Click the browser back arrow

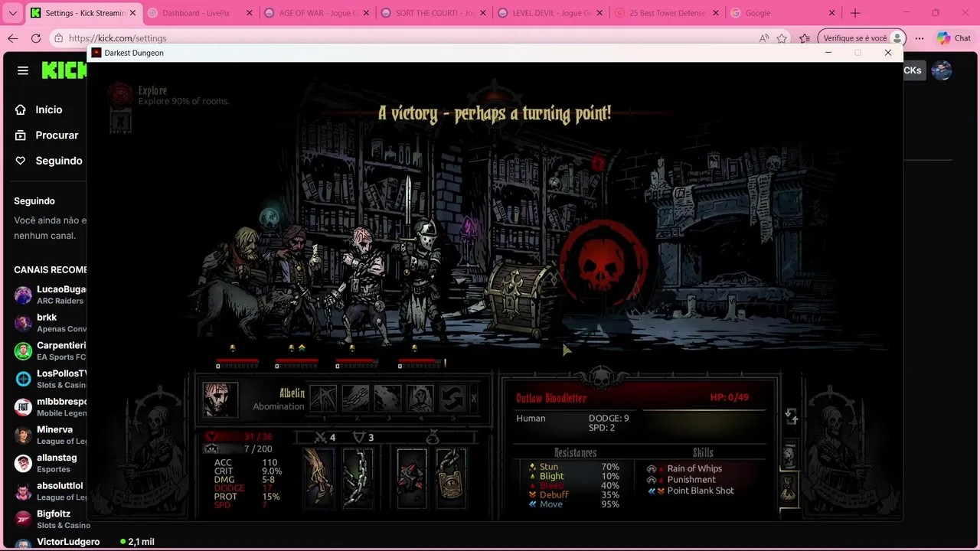tap(13, 38)
